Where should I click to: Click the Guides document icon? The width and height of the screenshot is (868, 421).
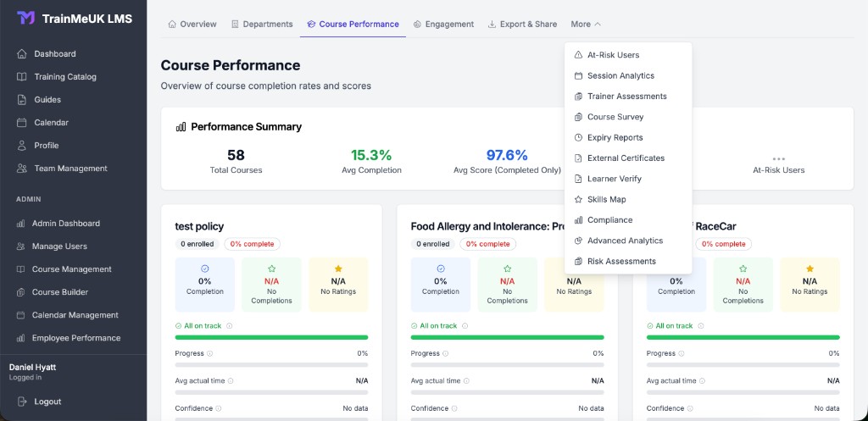point(21,100)
